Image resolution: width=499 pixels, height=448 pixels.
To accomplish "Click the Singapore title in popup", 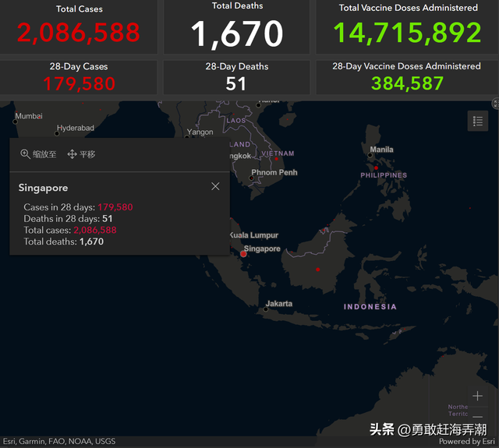I will pos(44,188).
